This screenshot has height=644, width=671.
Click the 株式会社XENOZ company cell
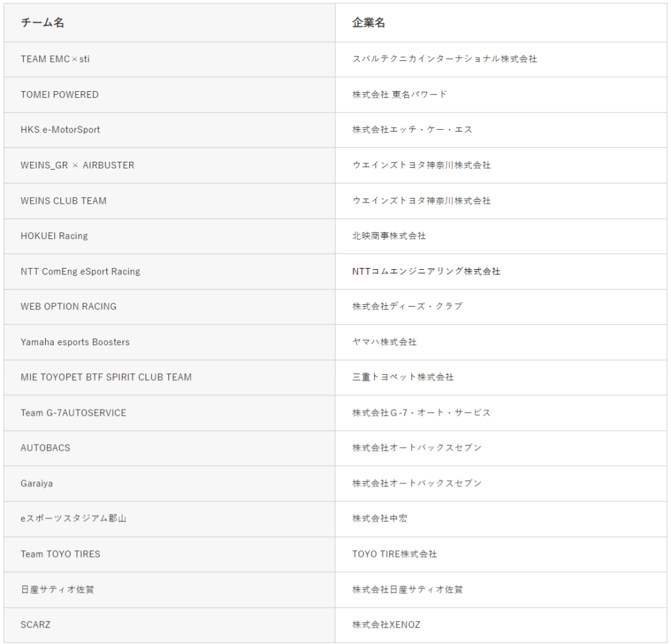pos(387,625)
